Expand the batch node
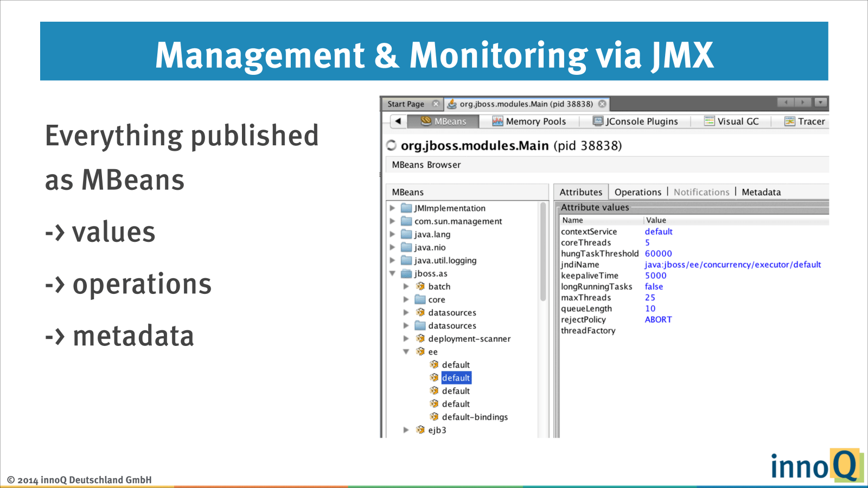Screen dimensions: 868x488 (x=406, y=286)
